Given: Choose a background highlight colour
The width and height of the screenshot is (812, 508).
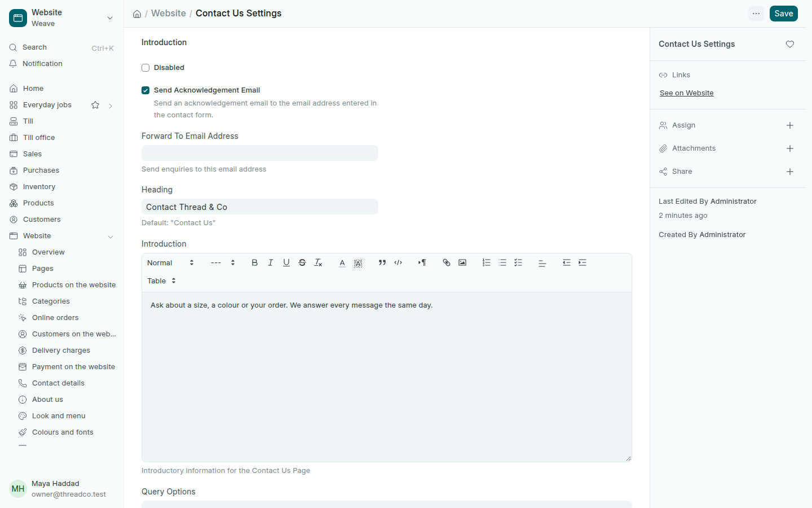Looking at the screenshot, I should pos(358,262).
